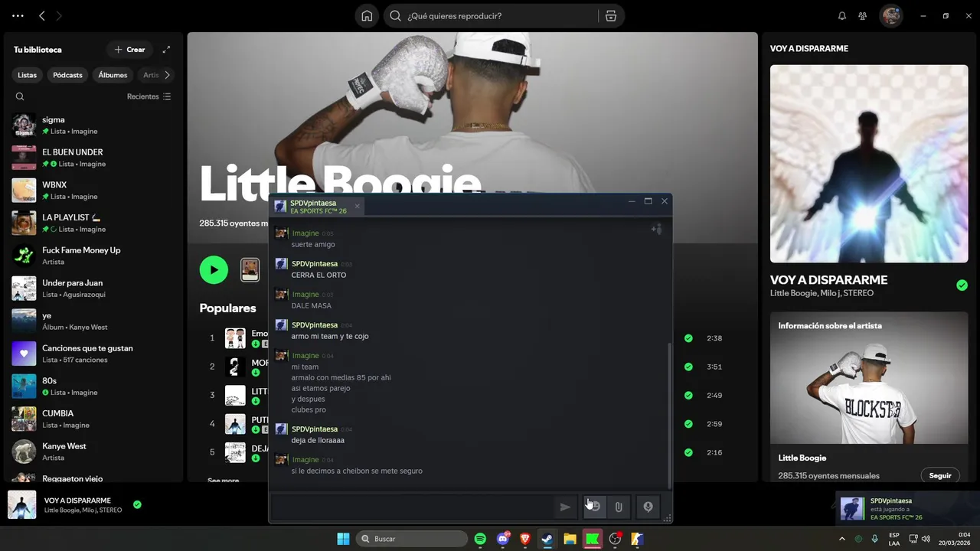This screenshot has height=551, width=980.
Task: Show hidden system tray icons
Action: pos(842,539)
